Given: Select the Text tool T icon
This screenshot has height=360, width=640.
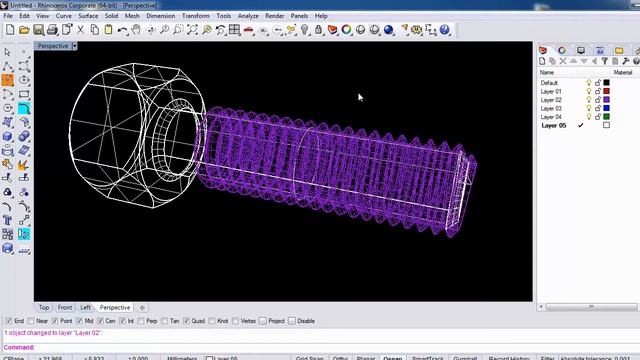Looking at the screenshot, I should click(x=7, y=220).
